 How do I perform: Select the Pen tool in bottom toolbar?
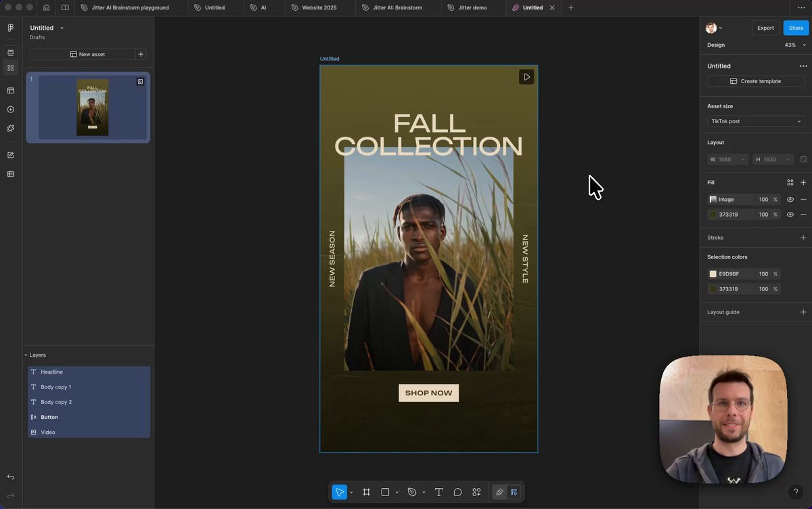click(x=412, y=492)
